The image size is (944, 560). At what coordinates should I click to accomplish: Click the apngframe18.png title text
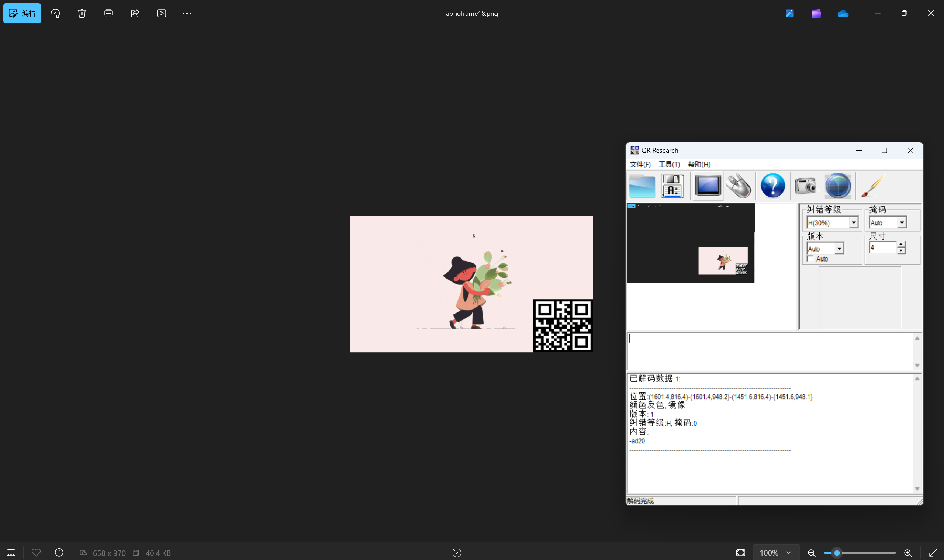click(x=471, y=14)
